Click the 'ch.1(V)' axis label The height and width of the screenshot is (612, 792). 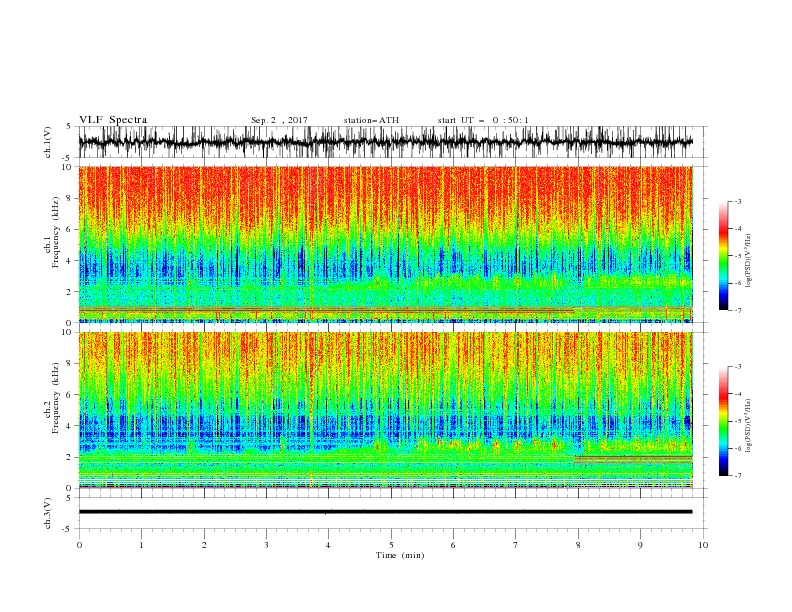click(48, 142)
